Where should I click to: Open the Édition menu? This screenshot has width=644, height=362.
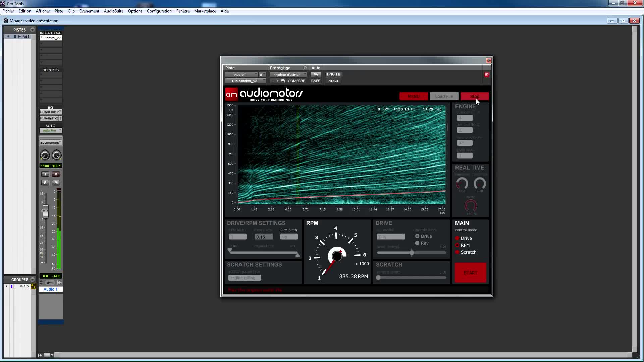click(x=25, y=11)
